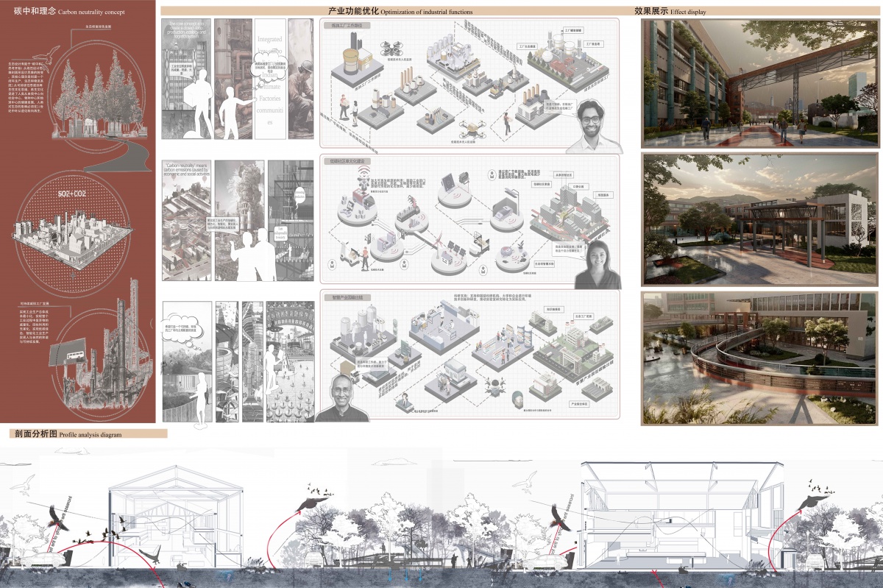
Task: Click the smiling woman portrait in middle panel
Action: coord(596,263)
